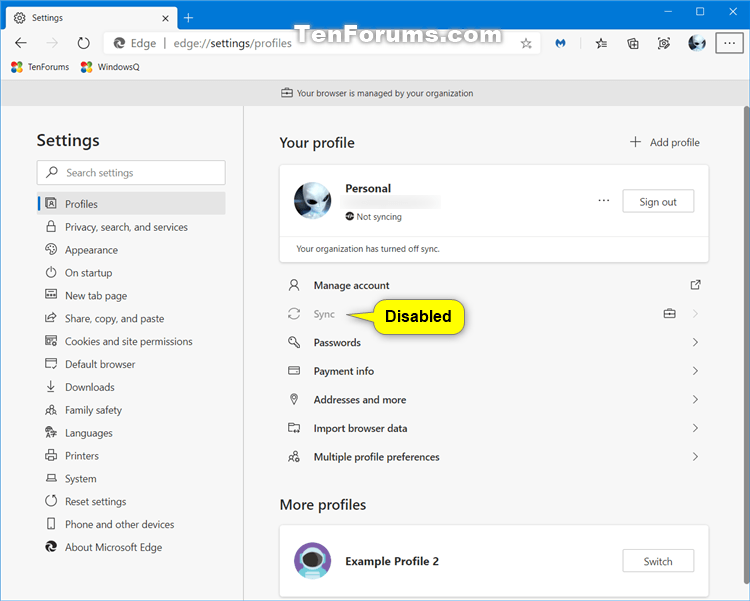Viewport: 750px width, 601px height.
Task: Expand the Passwords row chevron
Action: click(x=695, y=343)
